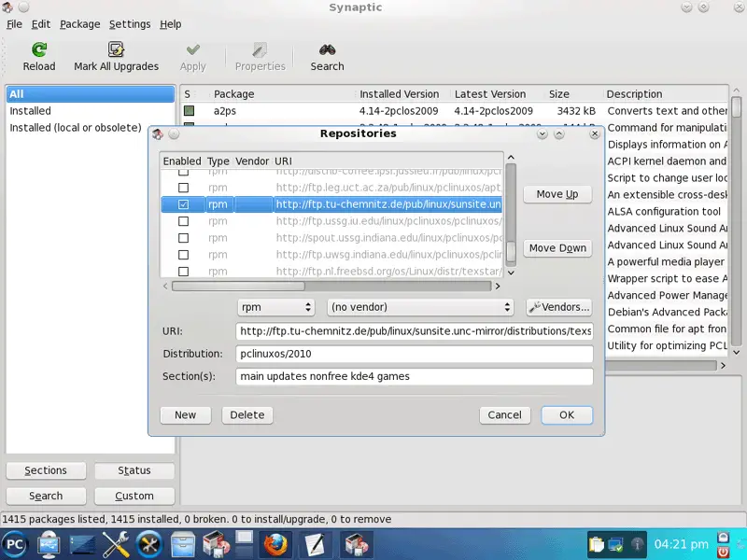The height and width of the screenshot is (560, 747).
Task: Click the New repository button
Action: 185,415
